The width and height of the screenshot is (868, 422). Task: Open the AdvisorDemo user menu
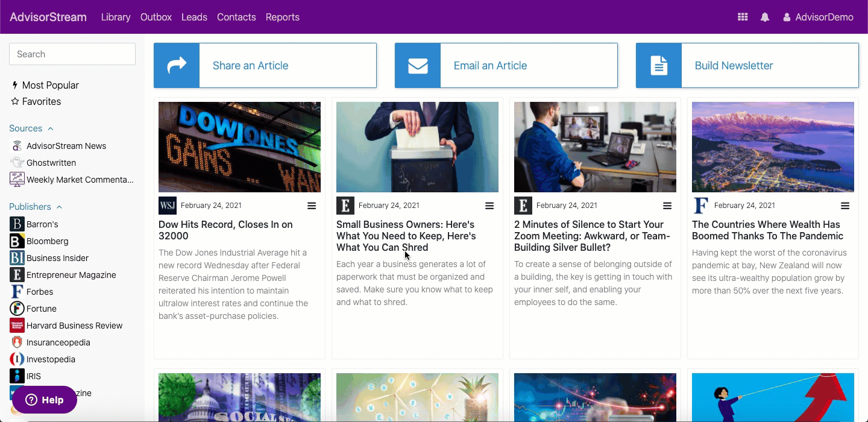click(818, 17)
